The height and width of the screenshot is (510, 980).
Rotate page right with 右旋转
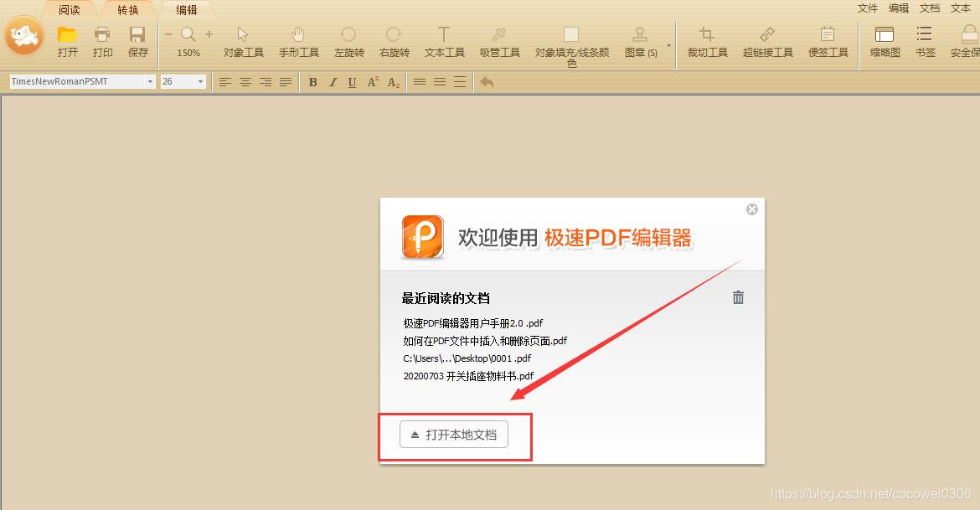pos(394,41)
